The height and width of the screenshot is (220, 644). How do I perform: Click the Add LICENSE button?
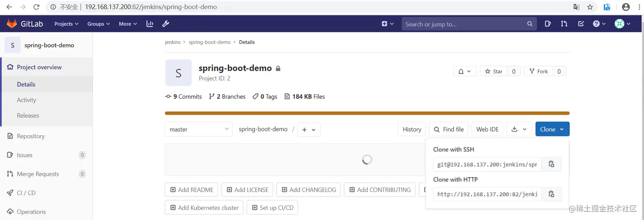point(247,190)
